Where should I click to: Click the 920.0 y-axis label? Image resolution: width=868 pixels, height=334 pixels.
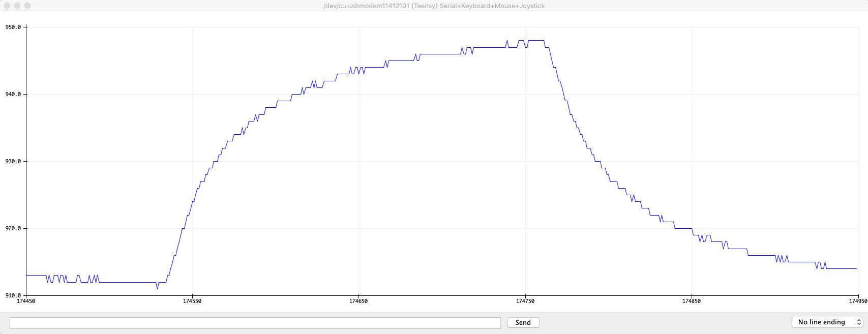[13, 229]
